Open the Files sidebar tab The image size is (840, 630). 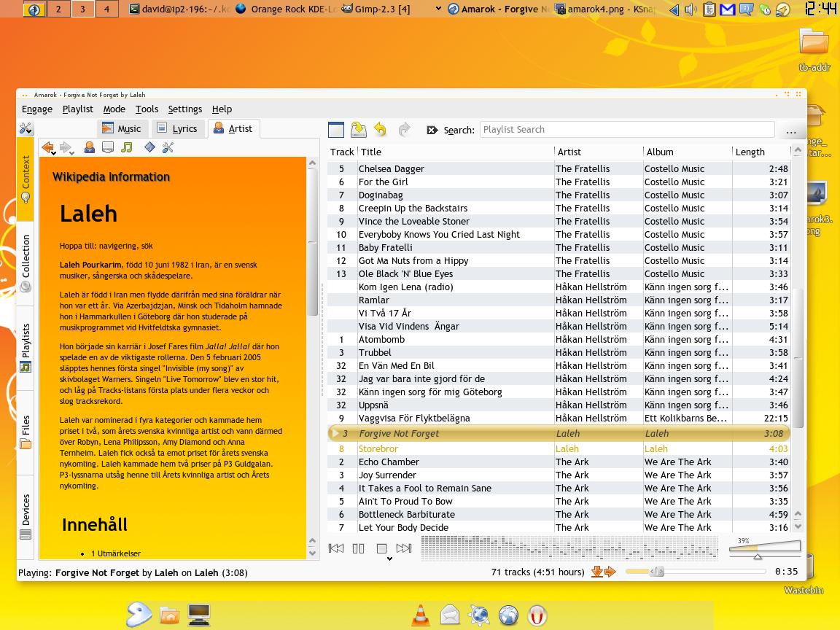(x=26, y=432)
